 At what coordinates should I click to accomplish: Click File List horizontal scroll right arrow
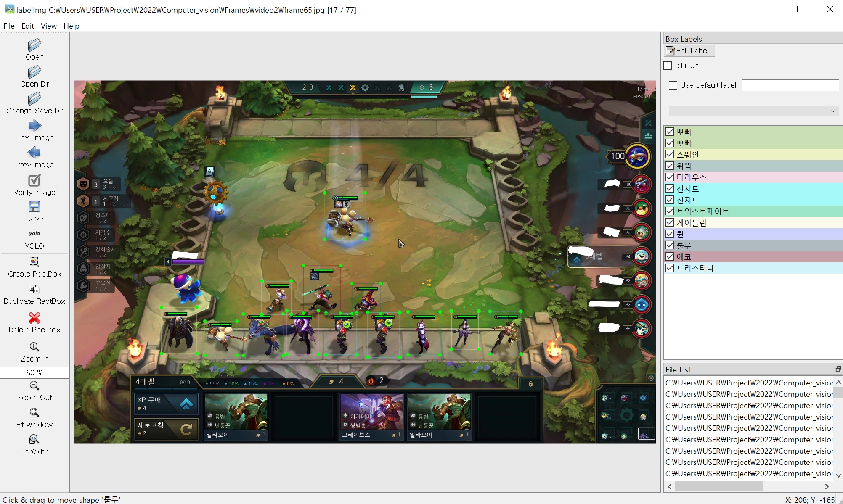(827, 486)
